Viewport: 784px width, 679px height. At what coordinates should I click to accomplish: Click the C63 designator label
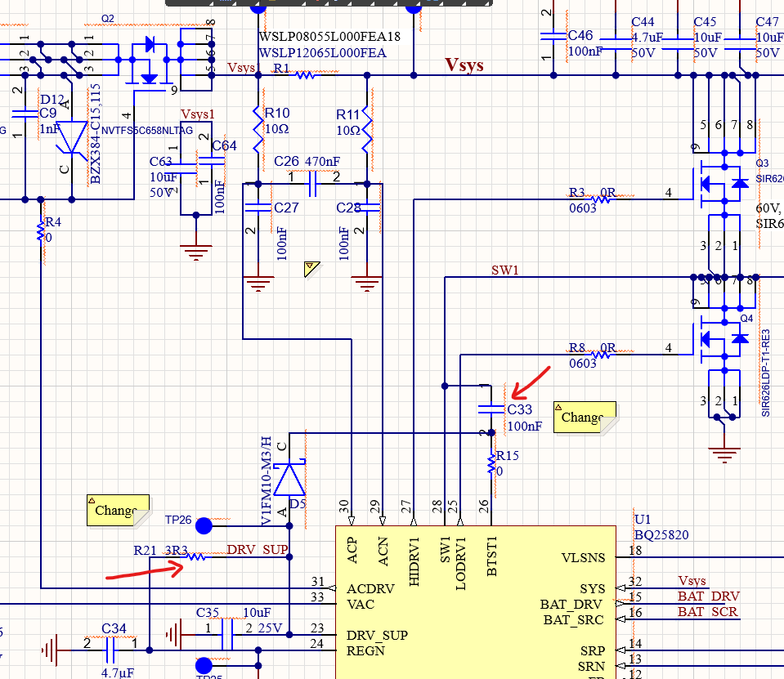[160, 162]
